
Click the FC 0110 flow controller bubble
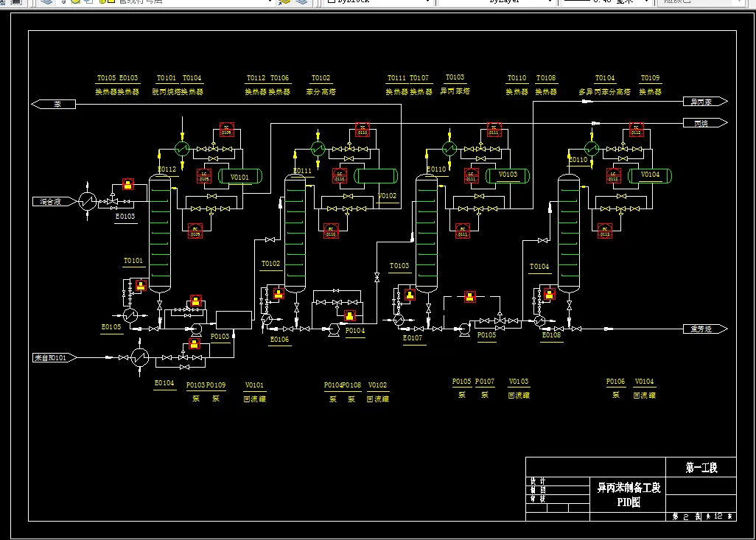(x=331, y=231)
